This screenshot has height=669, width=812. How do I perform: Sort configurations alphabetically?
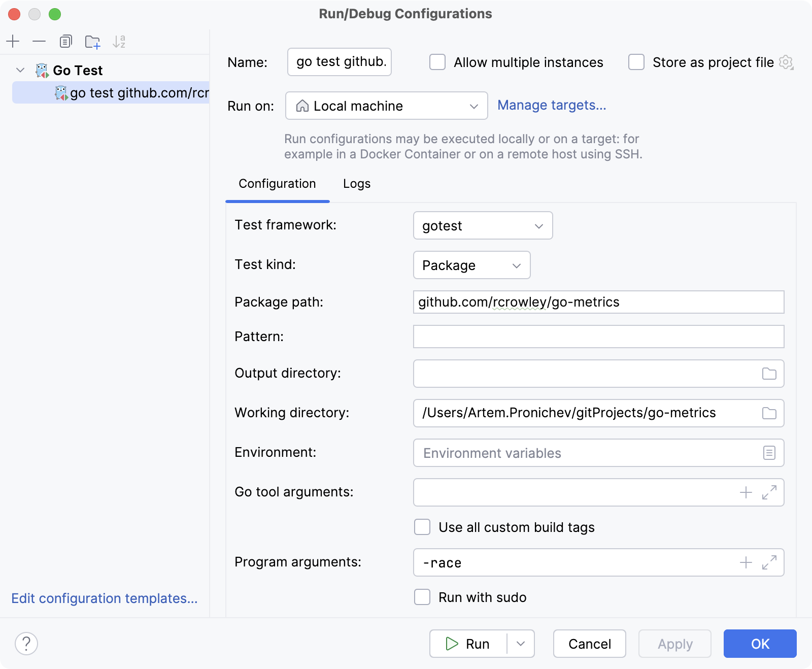(120, 41)
